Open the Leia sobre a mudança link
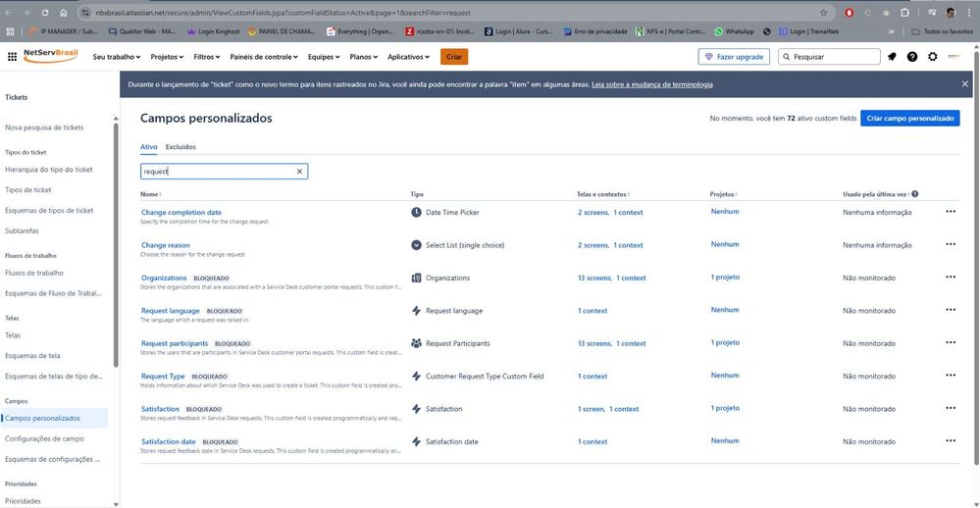The height and width of the screenshot is (508, 980). pyautogui.click(x=652, y=84)
